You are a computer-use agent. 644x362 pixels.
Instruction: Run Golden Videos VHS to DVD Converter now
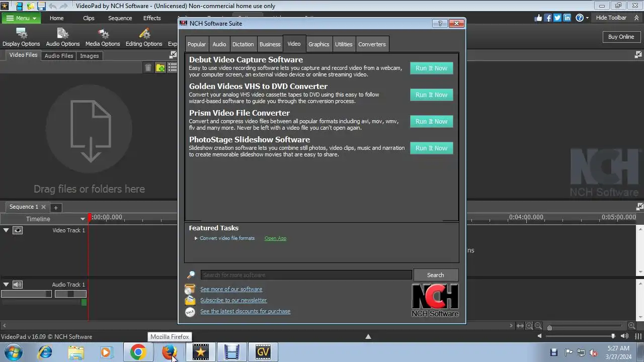[x=432, y=95]
